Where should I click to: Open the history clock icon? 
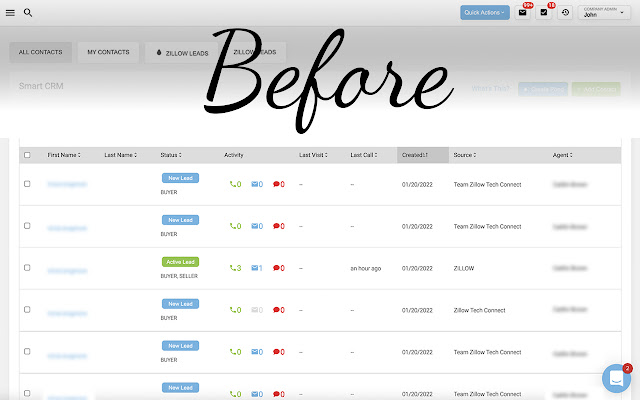(565, 13)
